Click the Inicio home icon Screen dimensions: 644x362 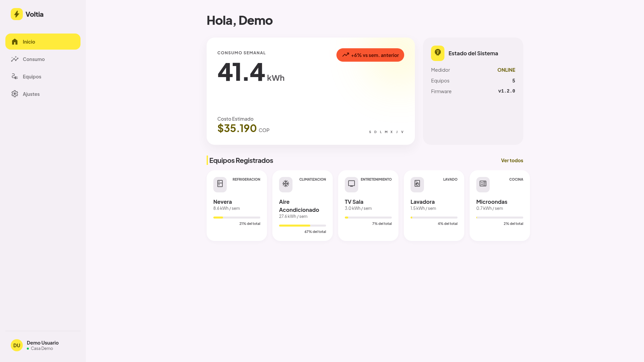click(15, 42)
